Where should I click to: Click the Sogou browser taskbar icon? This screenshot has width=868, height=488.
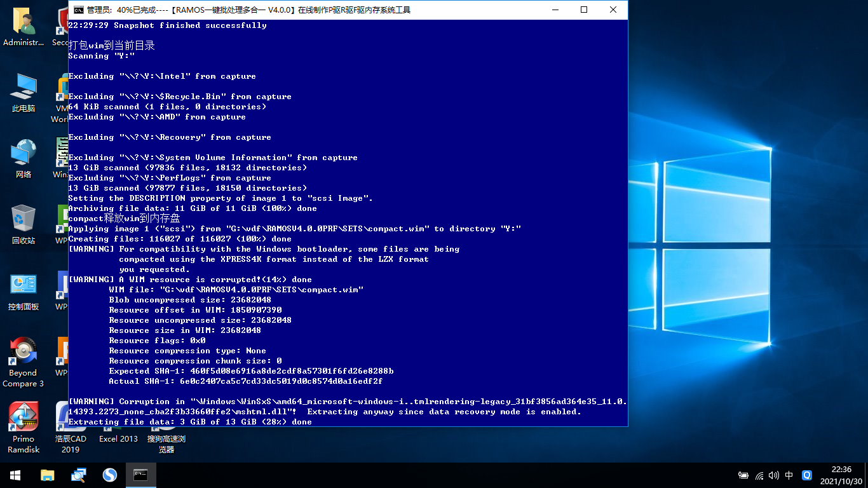click(x=109, y=475)
